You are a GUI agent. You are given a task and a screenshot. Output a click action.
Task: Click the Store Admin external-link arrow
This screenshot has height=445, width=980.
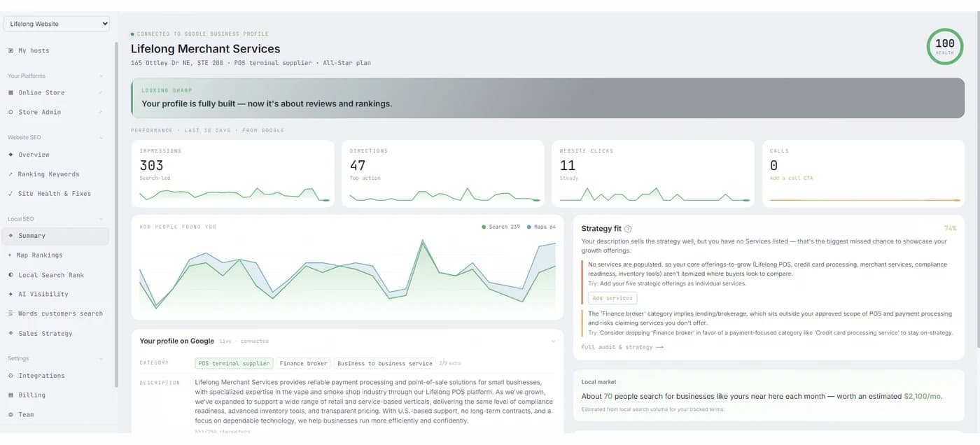(x=101, y=112)
